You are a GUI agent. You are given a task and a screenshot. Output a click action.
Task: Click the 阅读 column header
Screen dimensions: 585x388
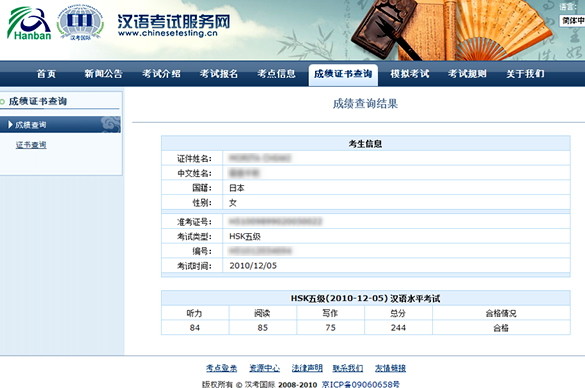(262, 313)
